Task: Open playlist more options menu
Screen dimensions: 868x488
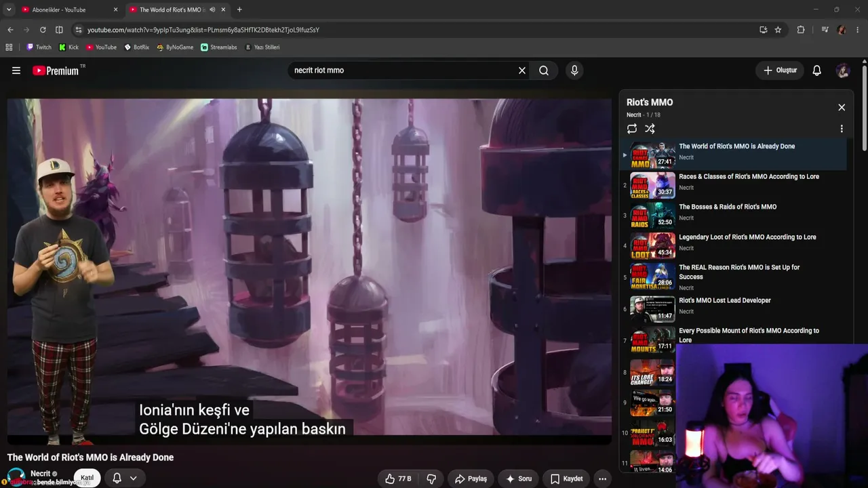Action: click(842, 129)
